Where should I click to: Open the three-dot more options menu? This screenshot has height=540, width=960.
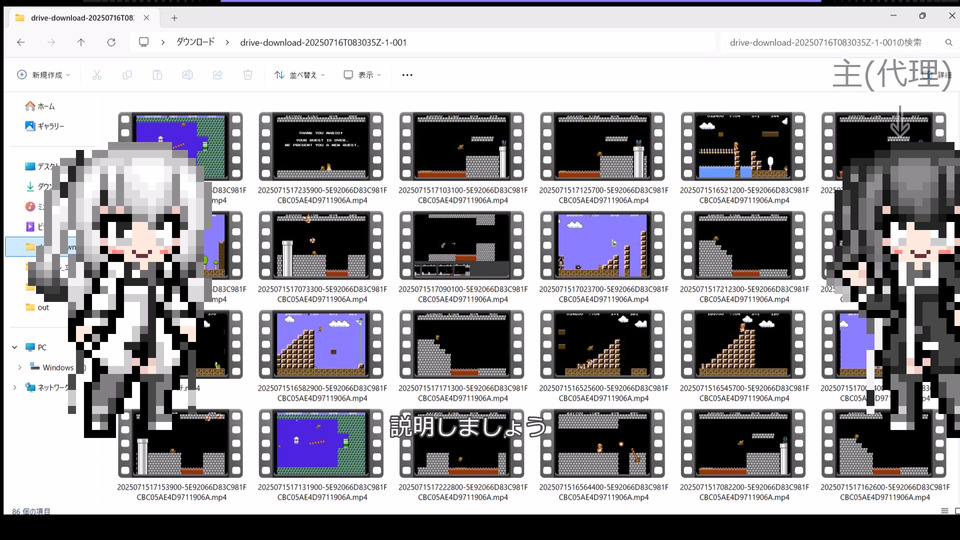pos(407,75)
